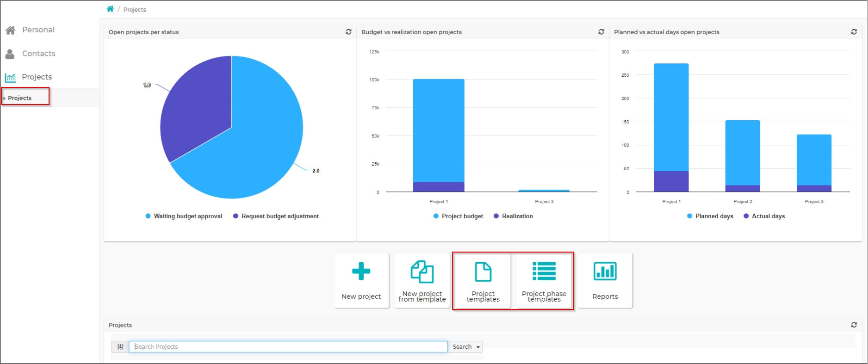Image resolution: width=868 pixels, height=364 pixels.
Task: Open Project phase templates tile
Action: coord(544,280)
